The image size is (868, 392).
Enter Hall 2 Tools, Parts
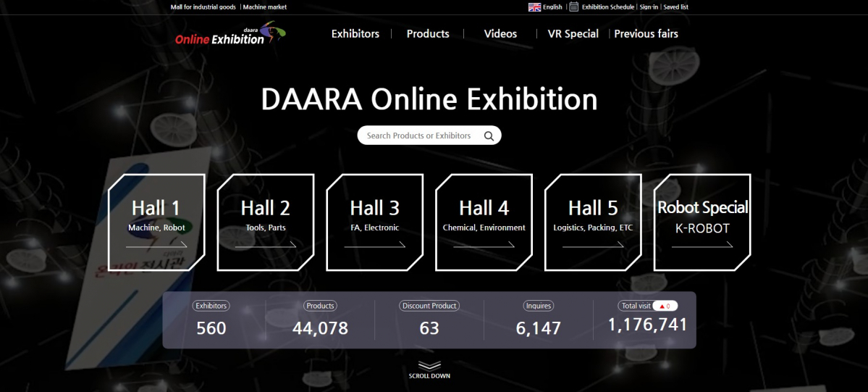[x=266, y=221]
